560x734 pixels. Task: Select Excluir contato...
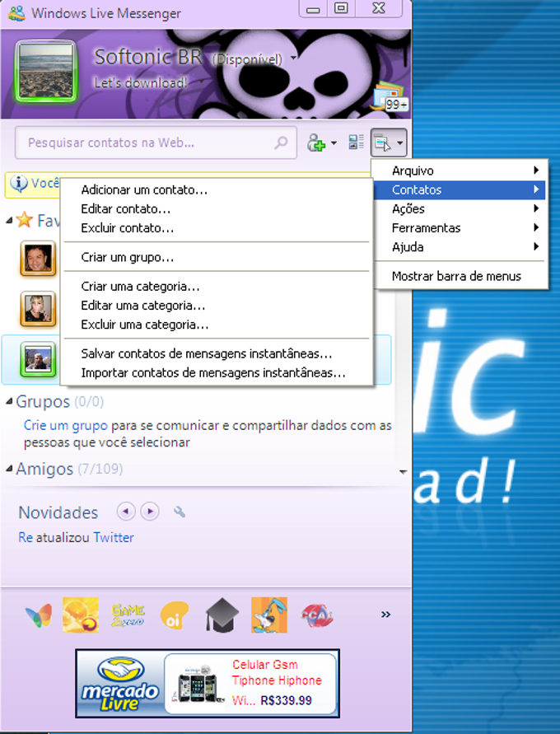[x=217, y=228]
